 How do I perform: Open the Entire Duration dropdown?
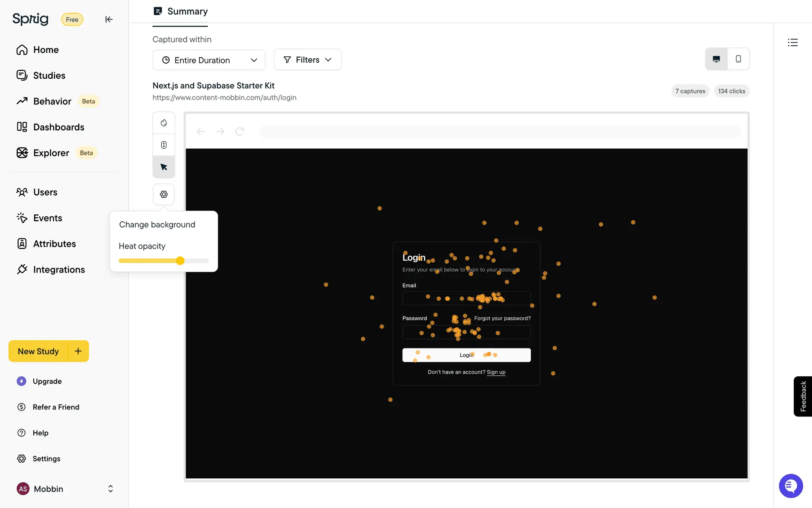coord(209,60)
